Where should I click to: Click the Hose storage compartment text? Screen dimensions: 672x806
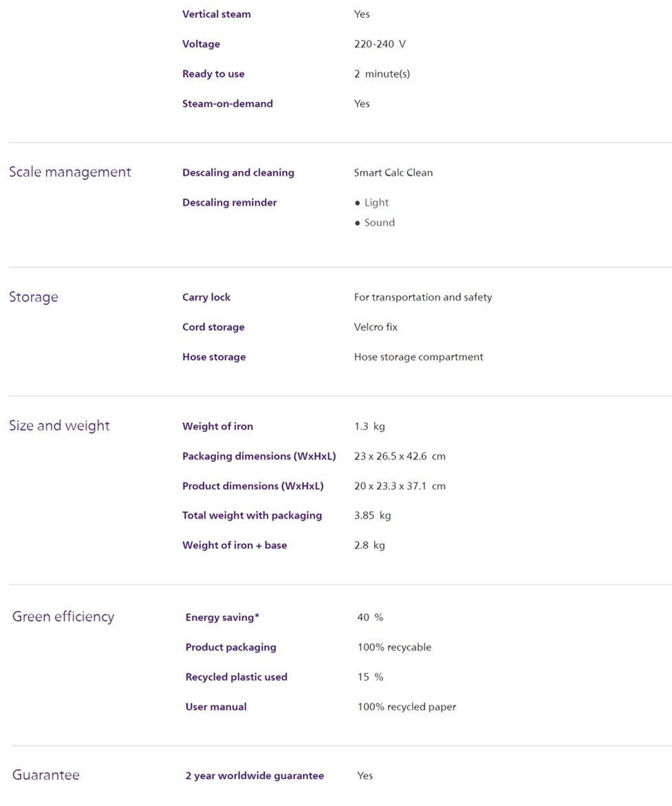point(418,357)
